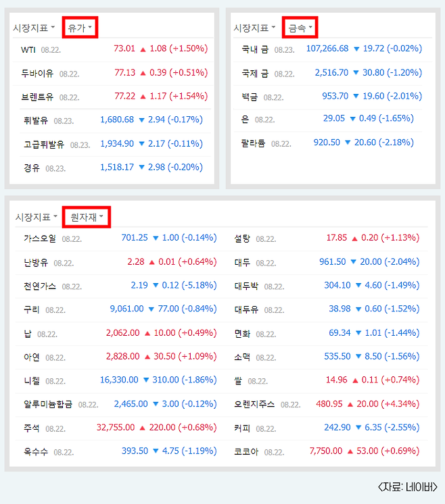
Task: Expand 시장지표 menu in commodities panel
Action: point(36,218)
